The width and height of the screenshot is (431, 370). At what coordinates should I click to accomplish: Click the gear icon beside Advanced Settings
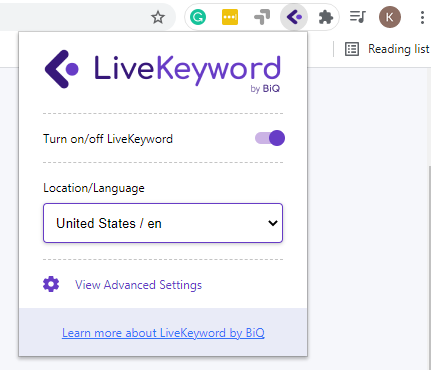point(51,284)
